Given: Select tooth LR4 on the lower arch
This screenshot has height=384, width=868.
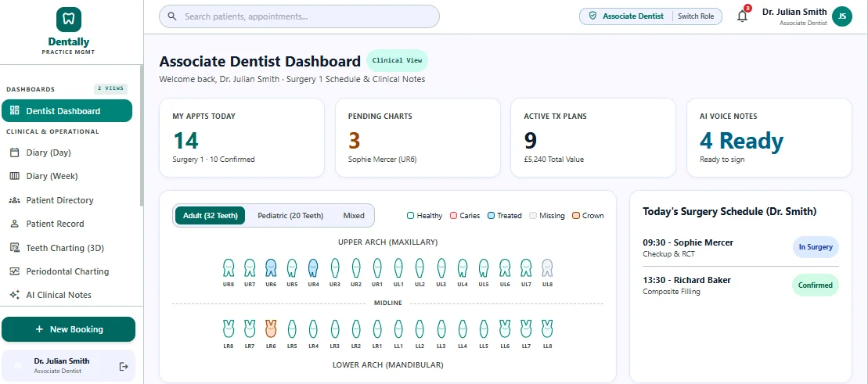Looking at the screenshot, I should click(x=313, y=328).
